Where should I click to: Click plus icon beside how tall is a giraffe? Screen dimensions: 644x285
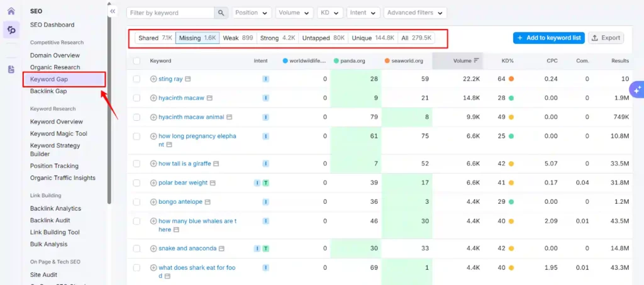pos(153,164)
